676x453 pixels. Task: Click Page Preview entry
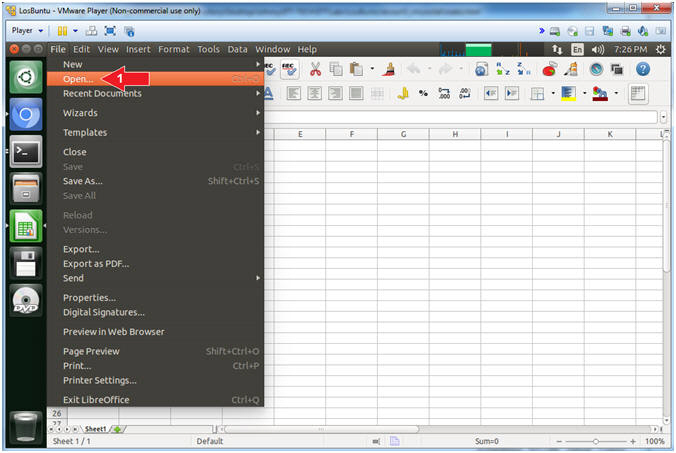(156, 351)
